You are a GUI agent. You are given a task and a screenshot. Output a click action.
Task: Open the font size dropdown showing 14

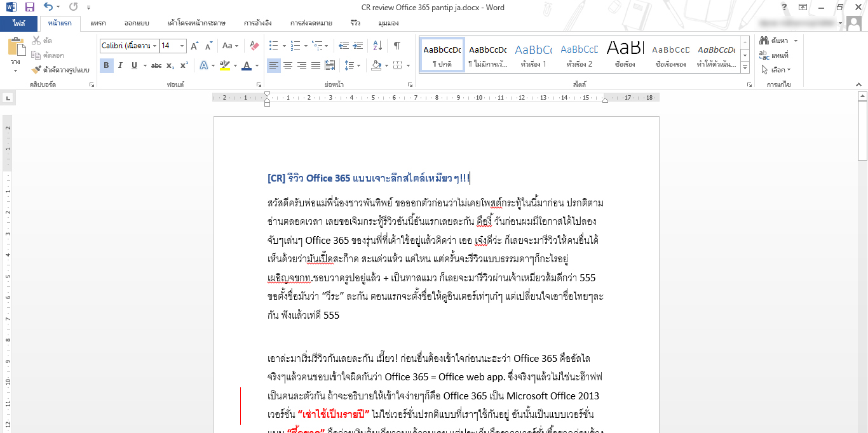[182, 46]
